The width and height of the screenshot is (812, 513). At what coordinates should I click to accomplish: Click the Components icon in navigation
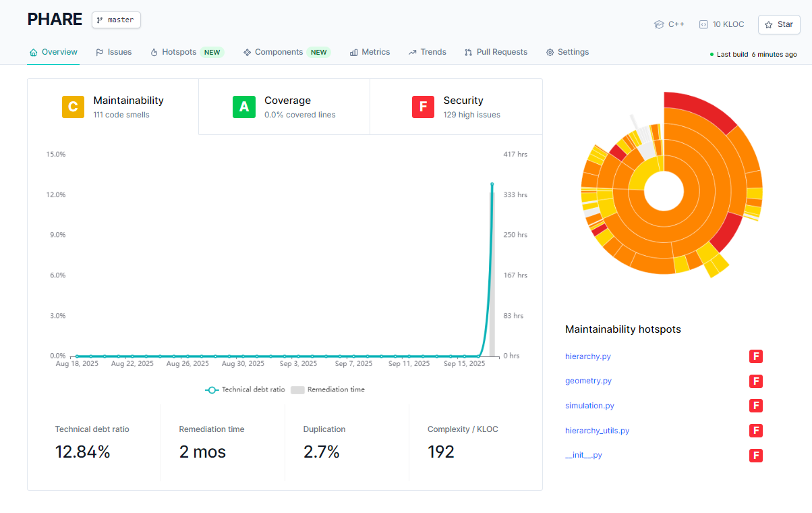[247, 52]
